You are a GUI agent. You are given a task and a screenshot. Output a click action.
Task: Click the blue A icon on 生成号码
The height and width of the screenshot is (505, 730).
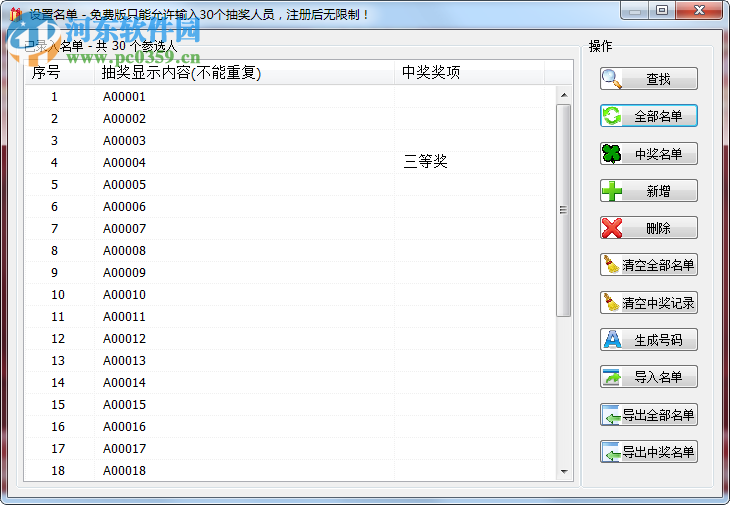[x=612, y=340]
